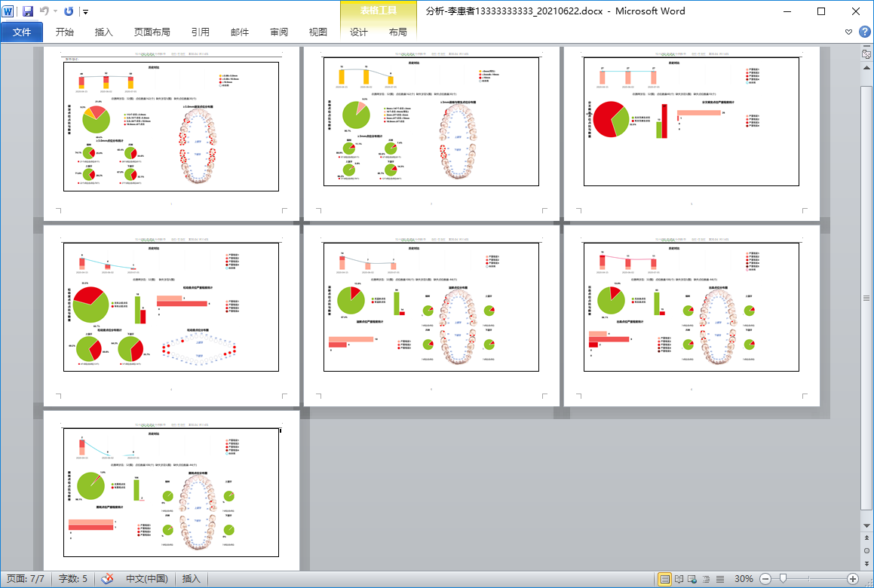Expand the Customize Quick Access Toolbar dropdown
The height and width of the screenshot is (588, 874).
(85, 12)
